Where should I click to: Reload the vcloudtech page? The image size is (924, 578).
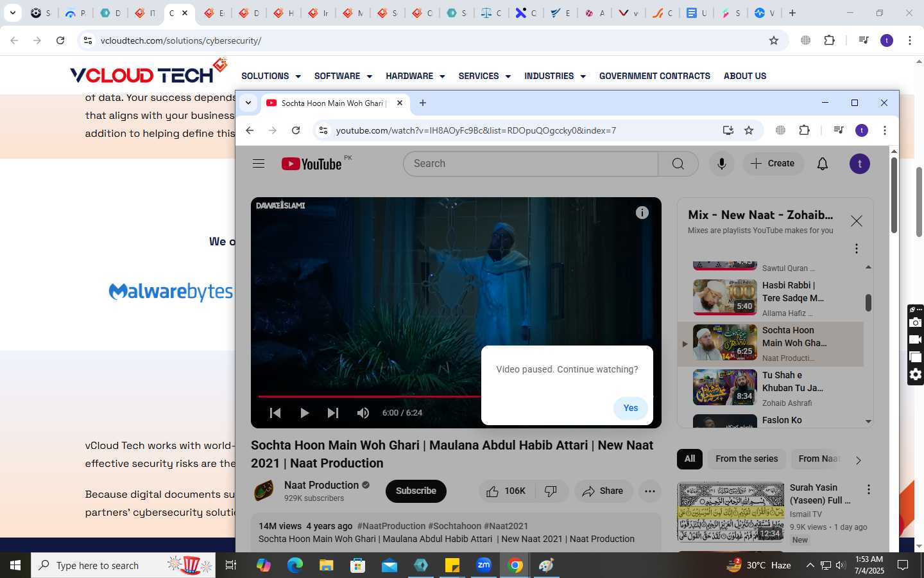(x=60, y=40)
